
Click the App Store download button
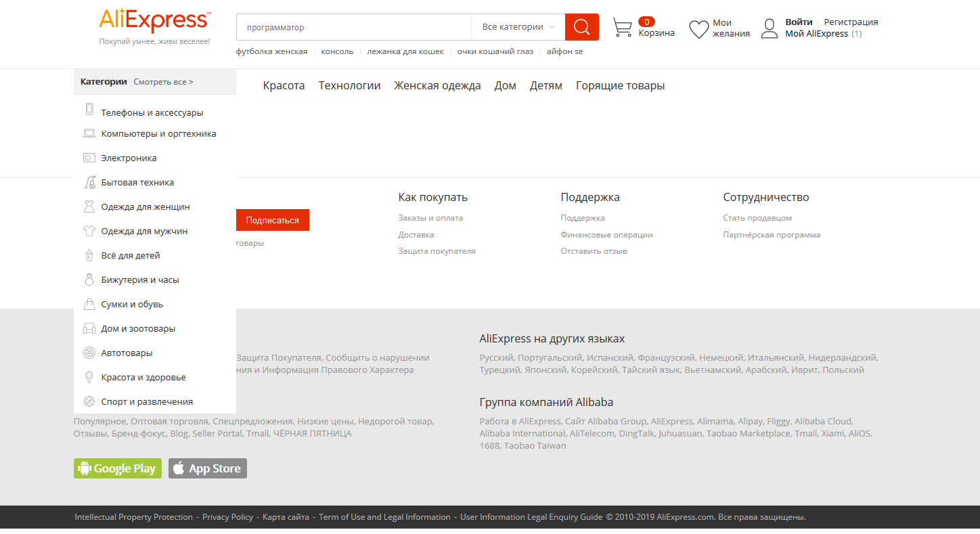point(208,468)
